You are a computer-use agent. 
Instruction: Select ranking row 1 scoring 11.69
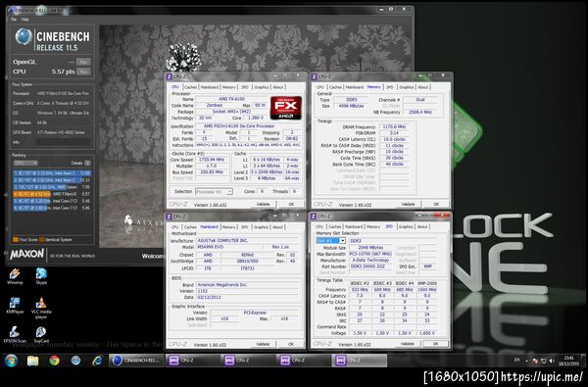[x=52, y=173]
